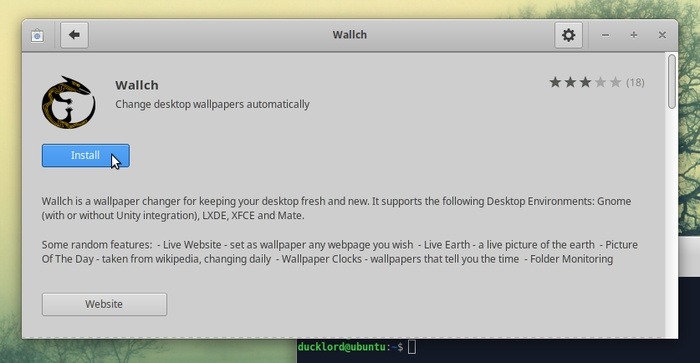This screenshot has height=363, width=700.
Task: Click 'Change desktop wallpapers automatically' subtitle
Action: pos(212,104)
